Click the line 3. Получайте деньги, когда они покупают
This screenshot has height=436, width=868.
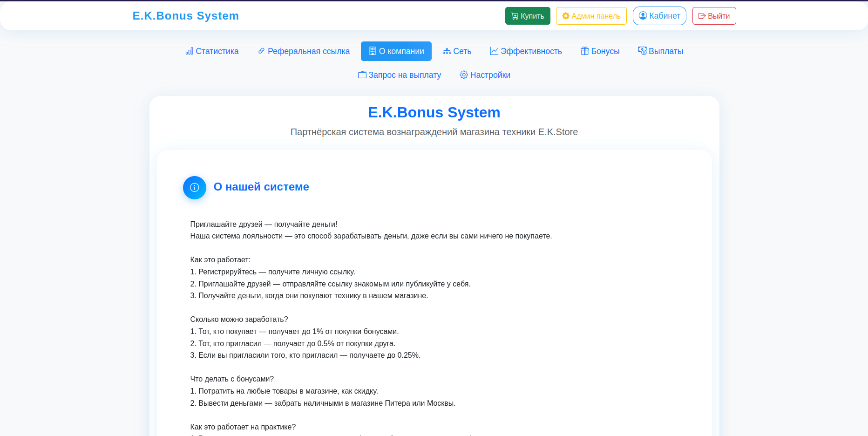pos(309,296)
